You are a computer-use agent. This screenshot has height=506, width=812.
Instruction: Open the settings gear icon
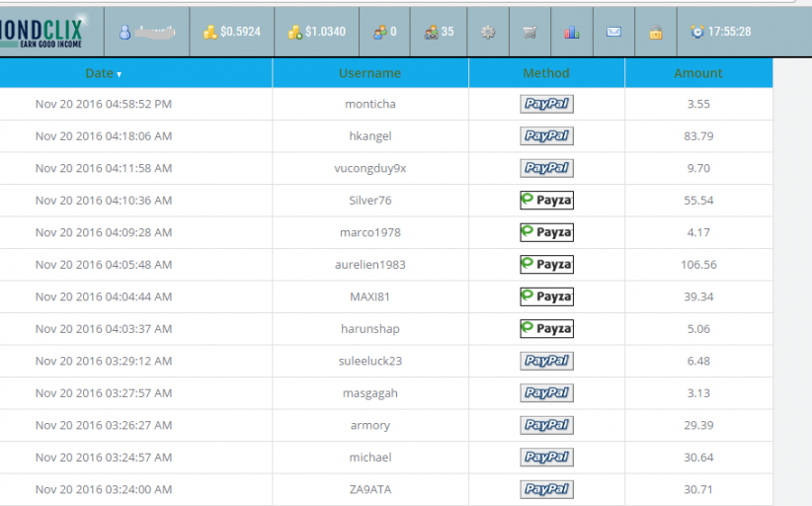(x=488, y=33)
